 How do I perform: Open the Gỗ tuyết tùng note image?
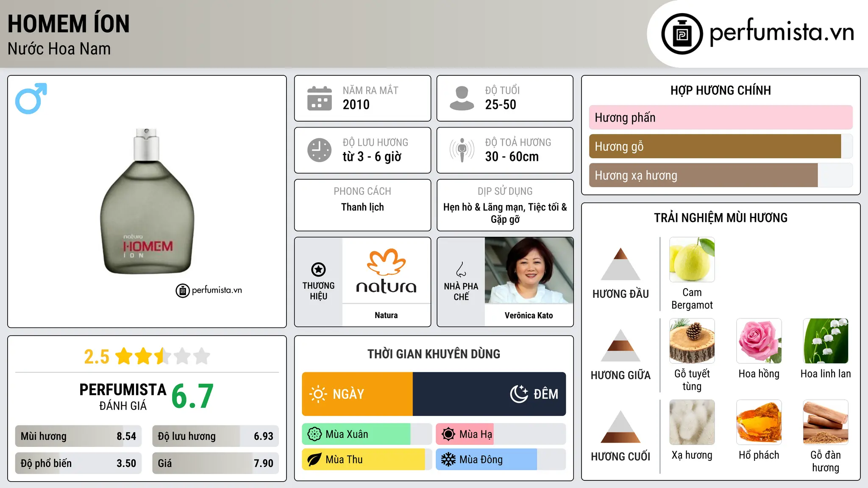692,341
